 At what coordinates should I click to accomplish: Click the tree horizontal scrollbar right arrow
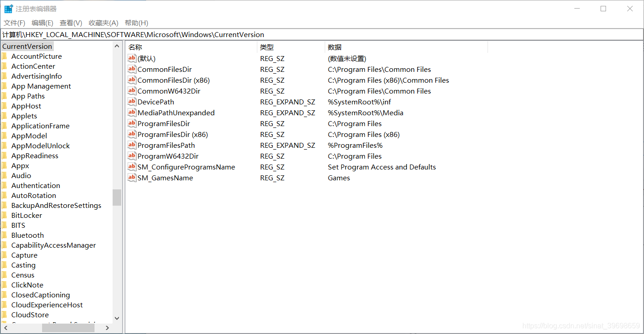tap(108, 328)
